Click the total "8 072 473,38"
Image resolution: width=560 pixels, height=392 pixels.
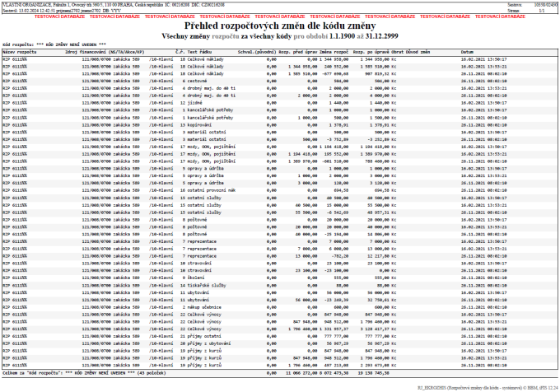[x=334, y=373]
